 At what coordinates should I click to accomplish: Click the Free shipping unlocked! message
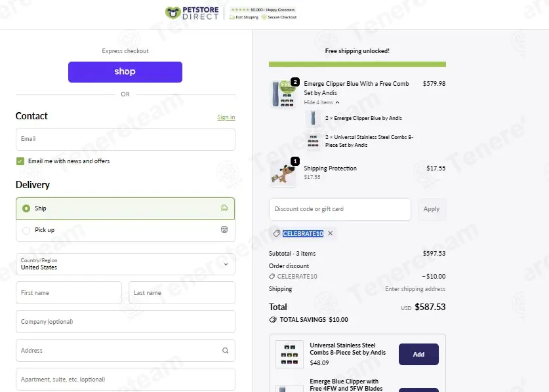tap(357, 51)
